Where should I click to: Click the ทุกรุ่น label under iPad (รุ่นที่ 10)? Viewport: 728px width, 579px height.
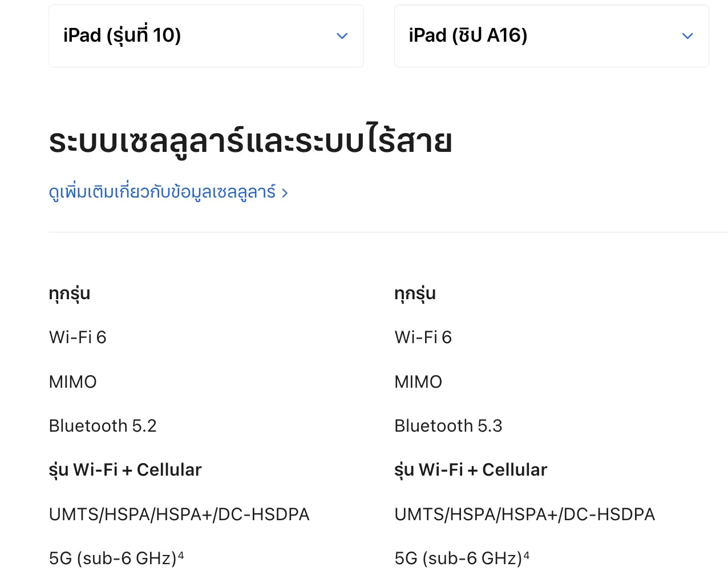pos(70,293)
